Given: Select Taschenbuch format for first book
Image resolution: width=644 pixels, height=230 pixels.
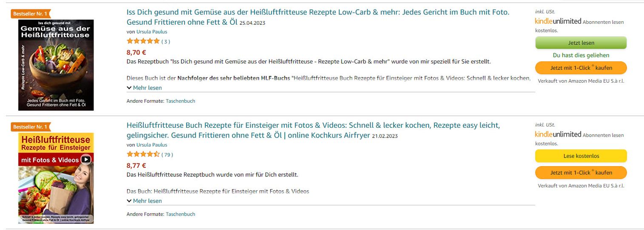Looking at the screenshot, I should (x=180, y=101).
